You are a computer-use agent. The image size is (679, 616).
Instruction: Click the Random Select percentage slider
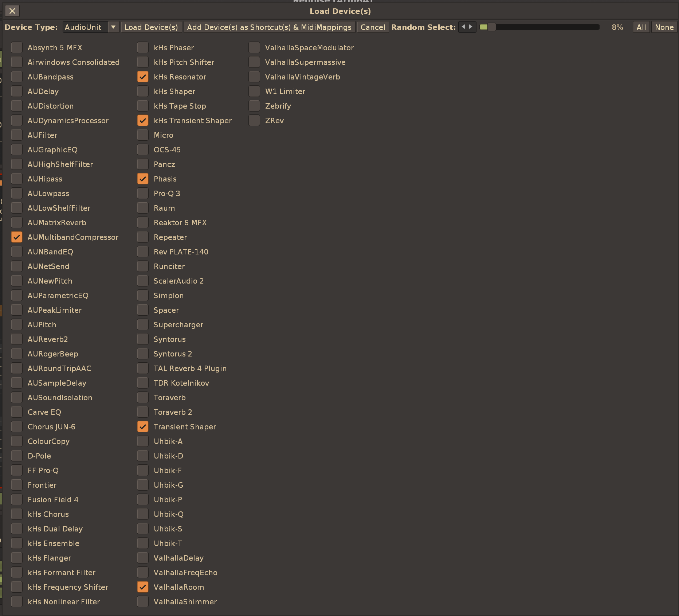[x=539, y=27]
